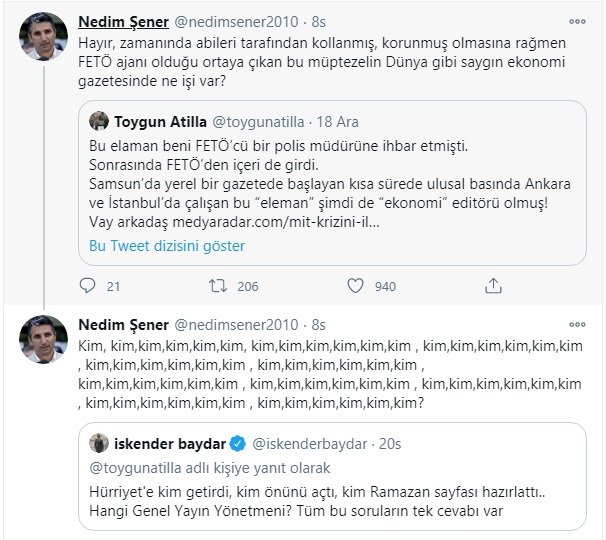Viewport: 606px width, 540px height.
Task: Click iskender baydar's small profile picture
Action: (x=99, y=444)
